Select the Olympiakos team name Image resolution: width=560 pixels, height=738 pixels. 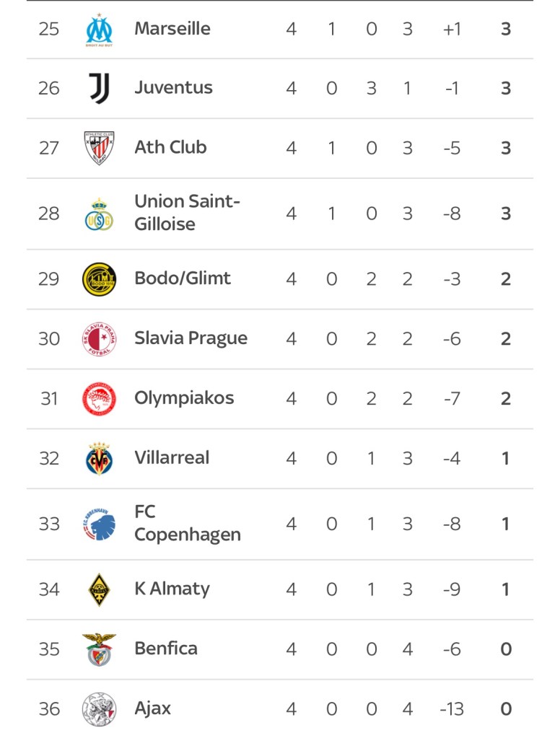pos(184,398)
